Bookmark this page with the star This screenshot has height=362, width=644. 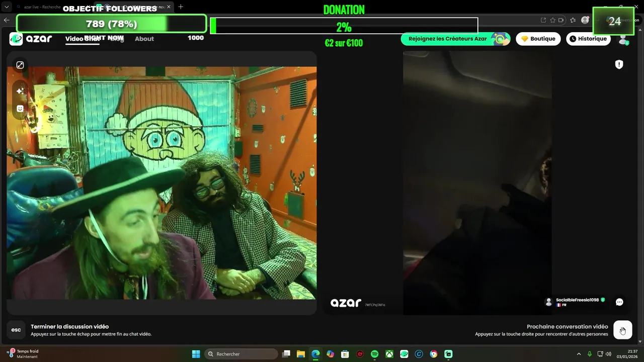coord(553,20)
